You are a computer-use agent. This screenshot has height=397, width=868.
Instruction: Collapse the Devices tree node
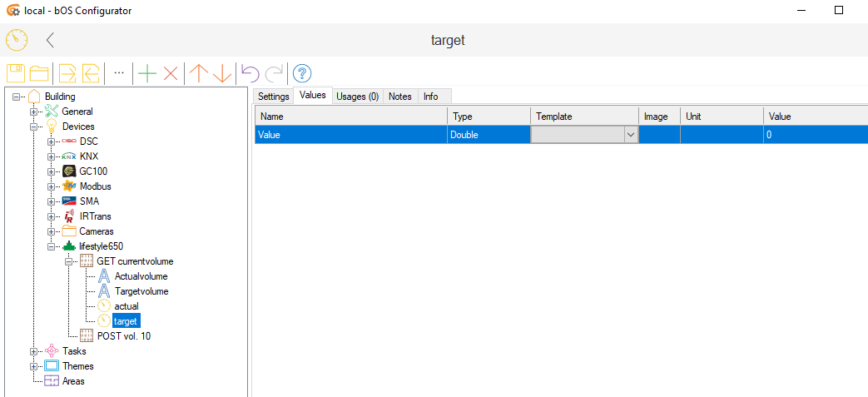pyautogui.click(x=34, y=127)
